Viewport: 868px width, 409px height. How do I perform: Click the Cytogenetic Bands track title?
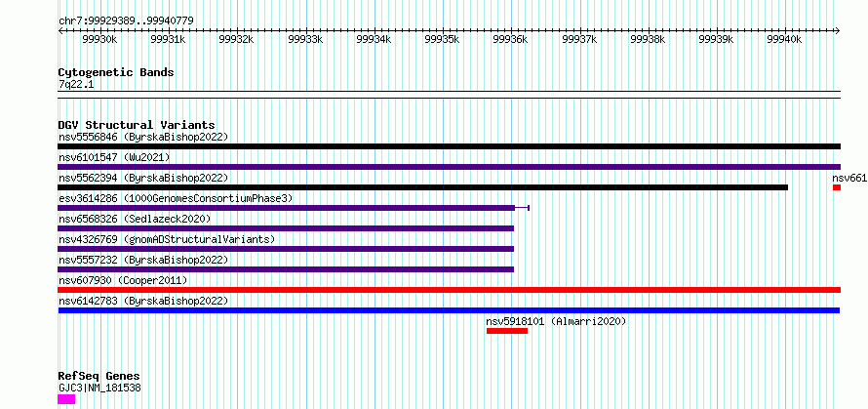click(116, 72)
